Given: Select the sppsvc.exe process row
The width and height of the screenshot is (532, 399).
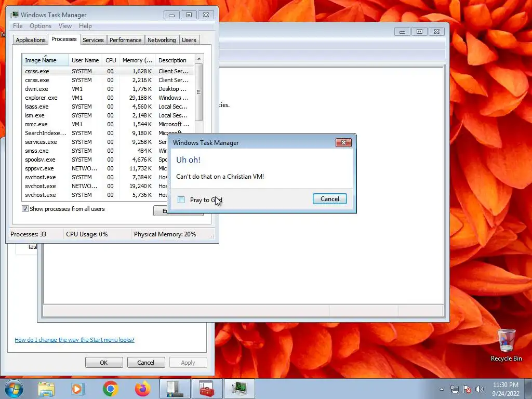Looking at the screenshot, I should click(x=95, y=168).
